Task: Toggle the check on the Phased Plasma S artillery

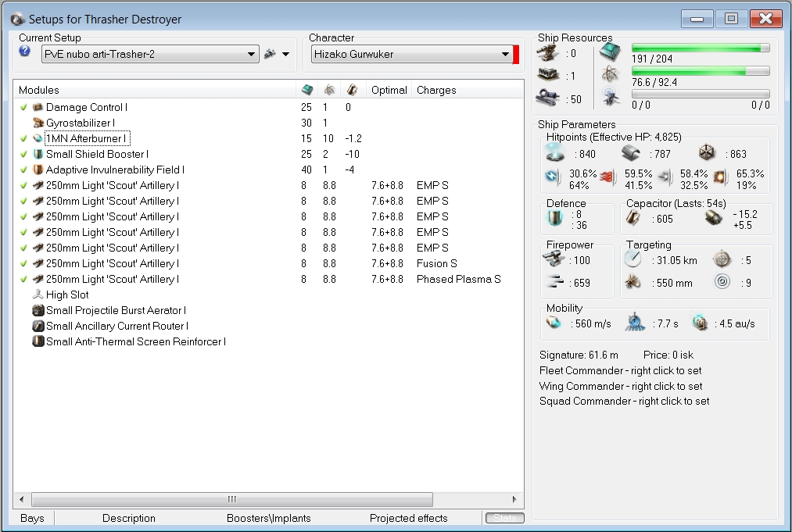Action: click(23, 279)
